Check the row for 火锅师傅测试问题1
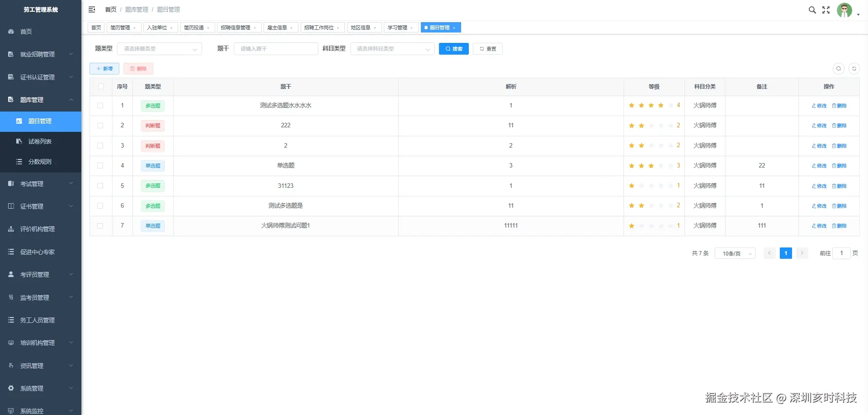 [100, 226]
